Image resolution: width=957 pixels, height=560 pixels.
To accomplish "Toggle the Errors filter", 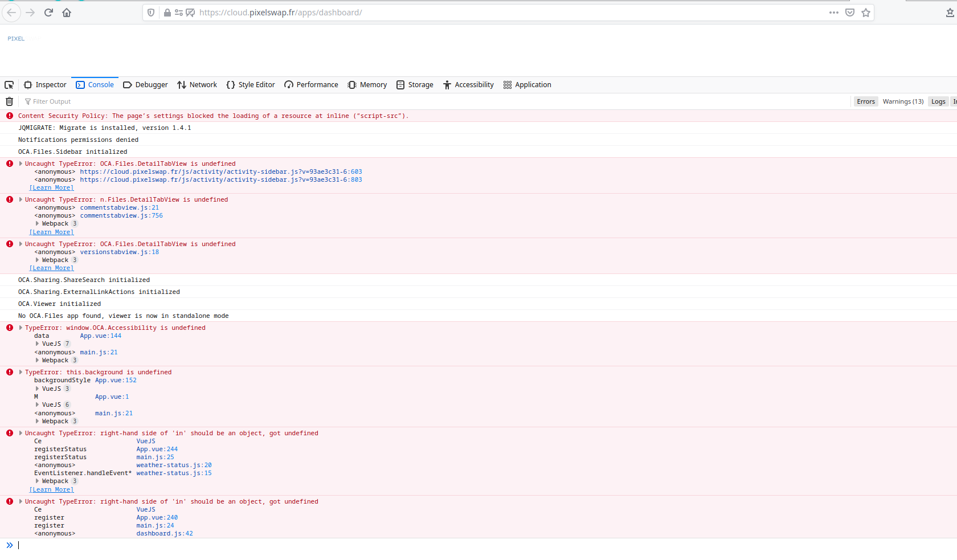I will (x=866, y=101).
